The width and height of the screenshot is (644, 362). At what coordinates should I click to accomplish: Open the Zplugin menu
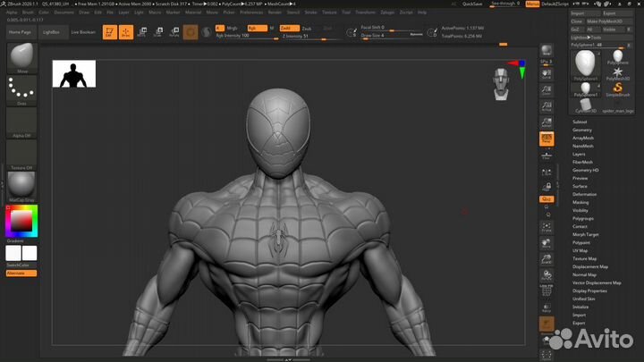[x=387, y=13]
